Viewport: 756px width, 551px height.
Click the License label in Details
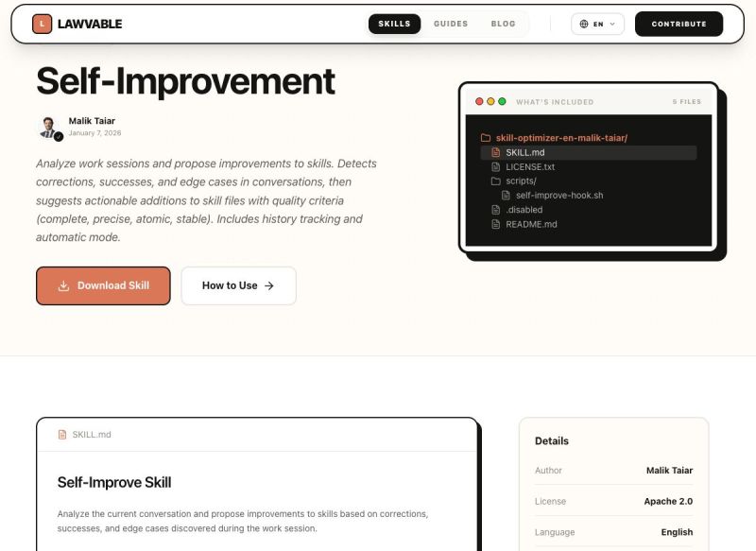(550, 501)
